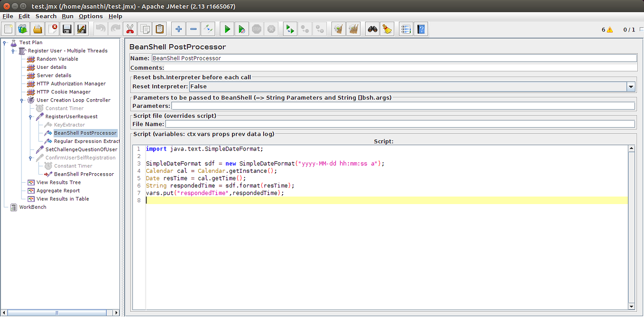The width and height of the screenshot is (644, 317).
Task: Open the Reset Interpreter dropdown
Action: [x=631, y=86]
